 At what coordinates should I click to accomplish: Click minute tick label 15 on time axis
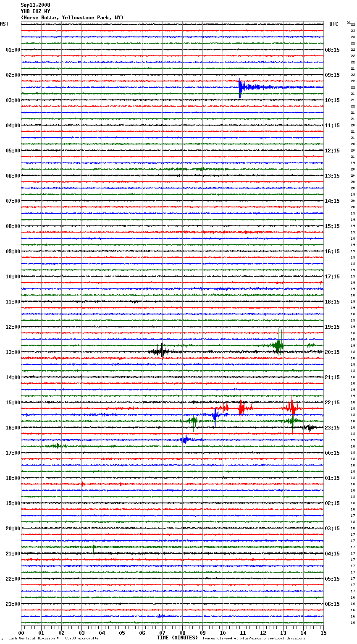(x=323, y=633)
